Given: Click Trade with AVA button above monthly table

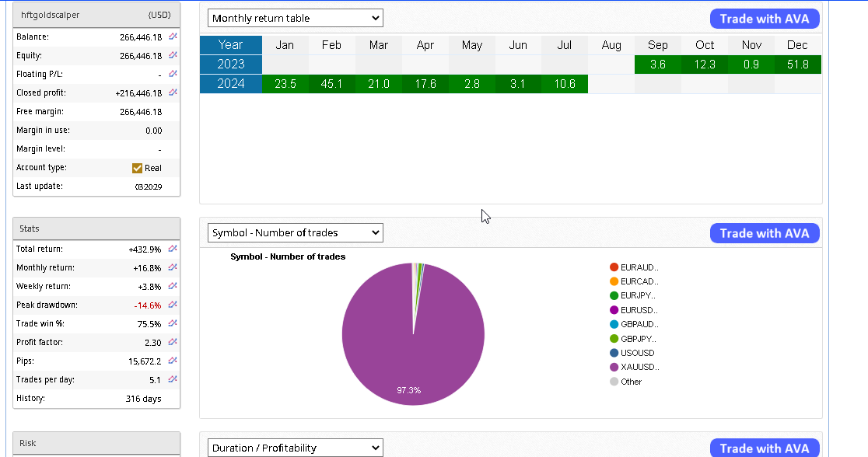Looking at the screenshot, I should click(x=764, y=19).
